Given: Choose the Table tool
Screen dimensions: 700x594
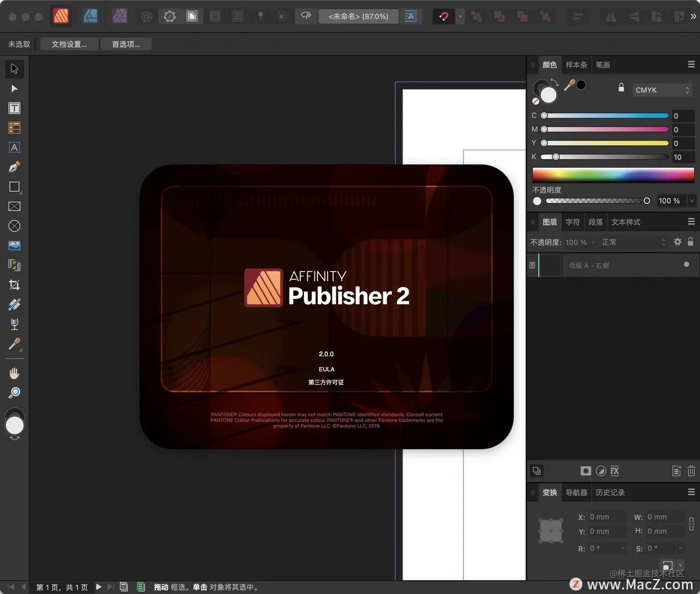Looking at the screenshot, I should click(x=14, y=128).
